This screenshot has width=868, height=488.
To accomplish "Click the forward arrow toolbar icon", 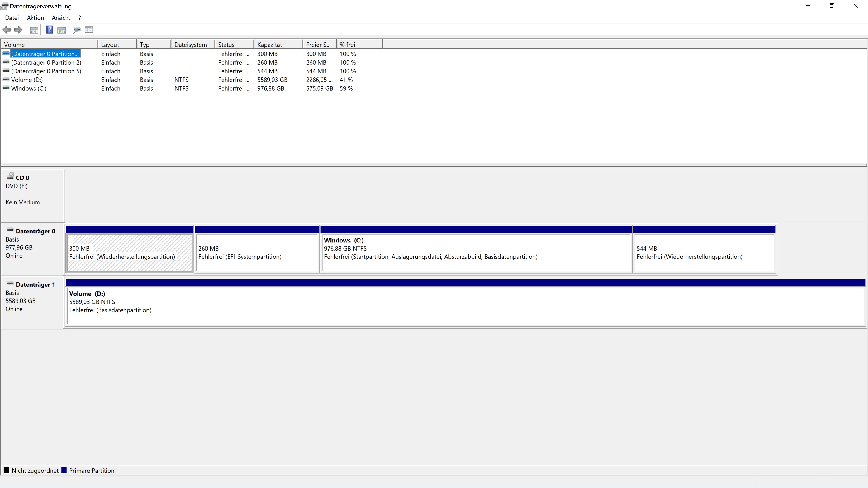I will [19, 30].
